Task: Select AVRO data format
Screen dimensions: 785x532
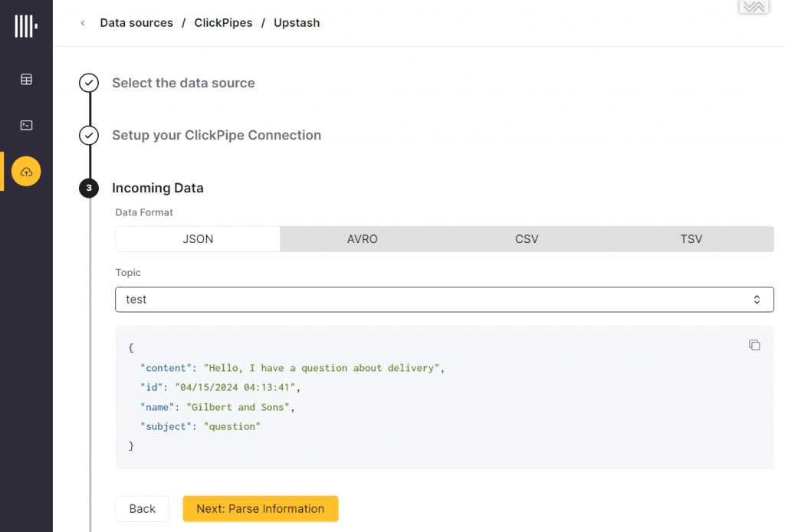Action: [x=363, y=239]
